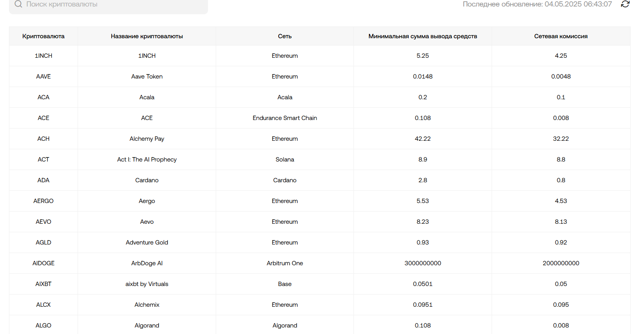Click the 5.25 minimum withdrawal for 1INCH
The height and width of the screenshot is (334, 644).
[x=423, y=56]
